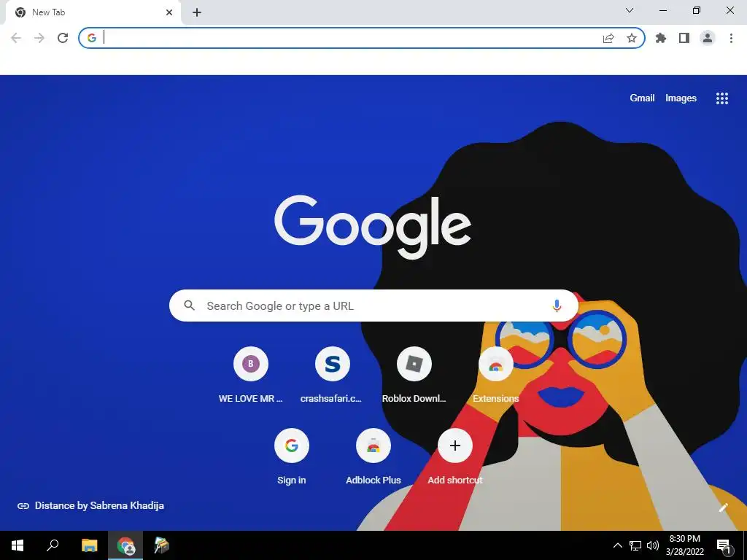747x560 pixels.
Task: Click the Chrome taskbar icon
Action: pyautogui.click(x=125, y=545)
